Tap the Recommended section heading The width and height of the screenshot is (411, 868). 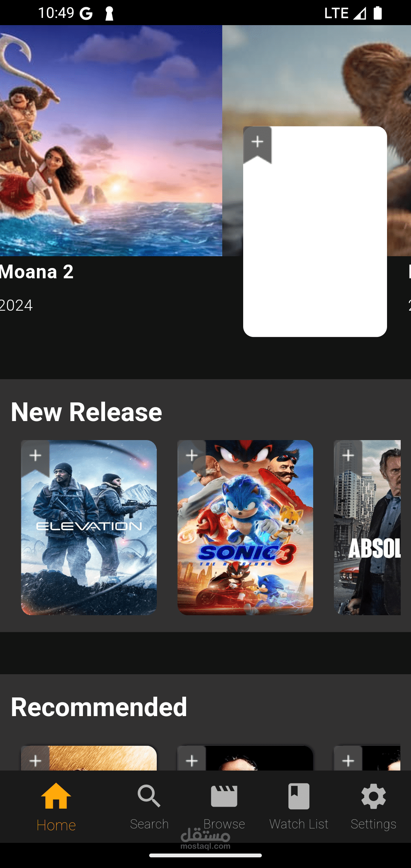[x=99, y=707]
